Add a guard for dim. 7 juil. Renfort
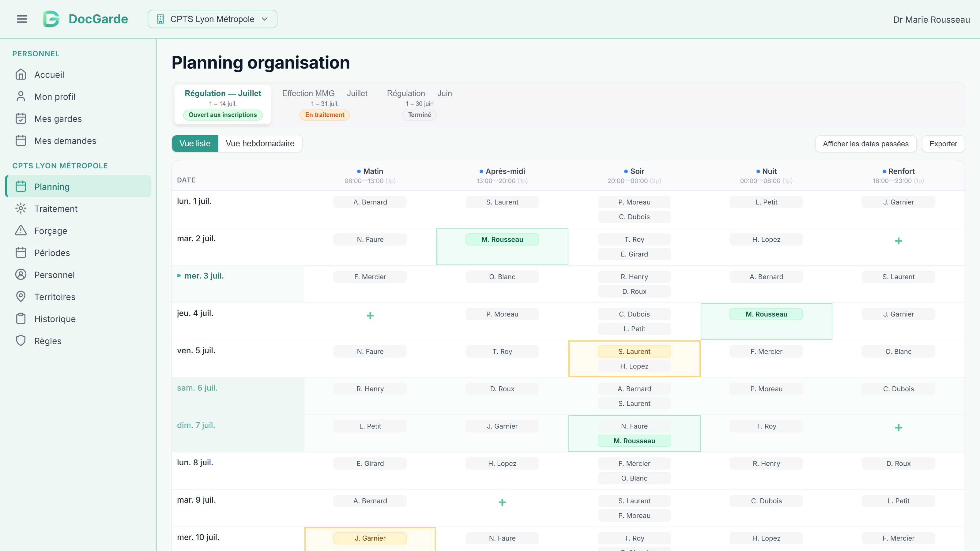Viewport: 980px width, 551px height. point(899,428)
